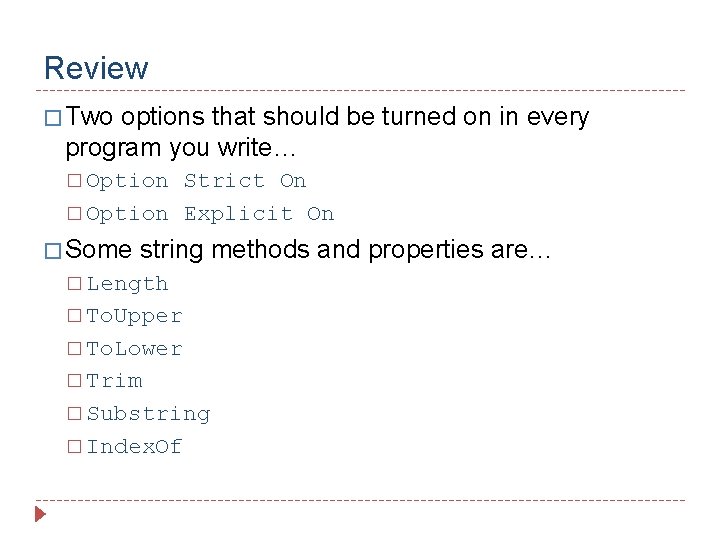
Task: Click the Length property text
Action: (x=128, y=284)
